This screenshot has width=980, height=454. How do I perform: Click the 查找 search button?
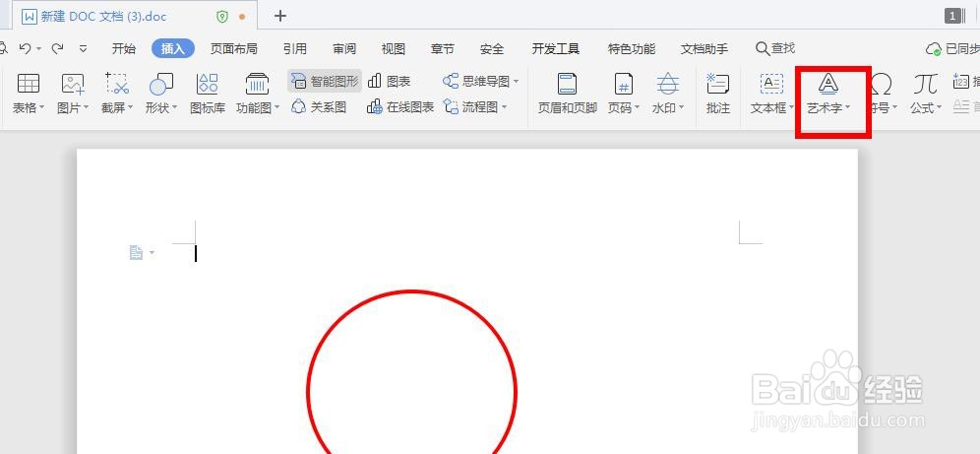pyautogui.click(x=775, y=48)
